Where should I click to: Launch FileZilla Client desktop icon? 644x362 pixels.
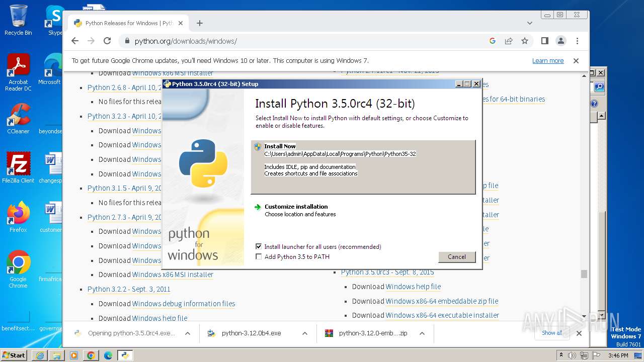point(18,167)
